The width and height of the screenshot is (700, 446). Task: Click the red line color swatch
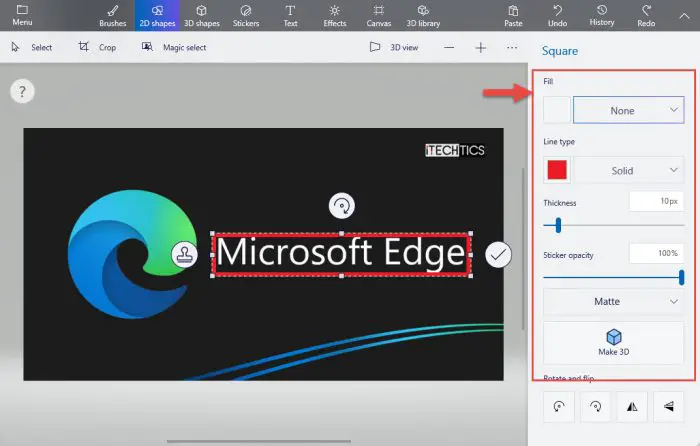557,170
